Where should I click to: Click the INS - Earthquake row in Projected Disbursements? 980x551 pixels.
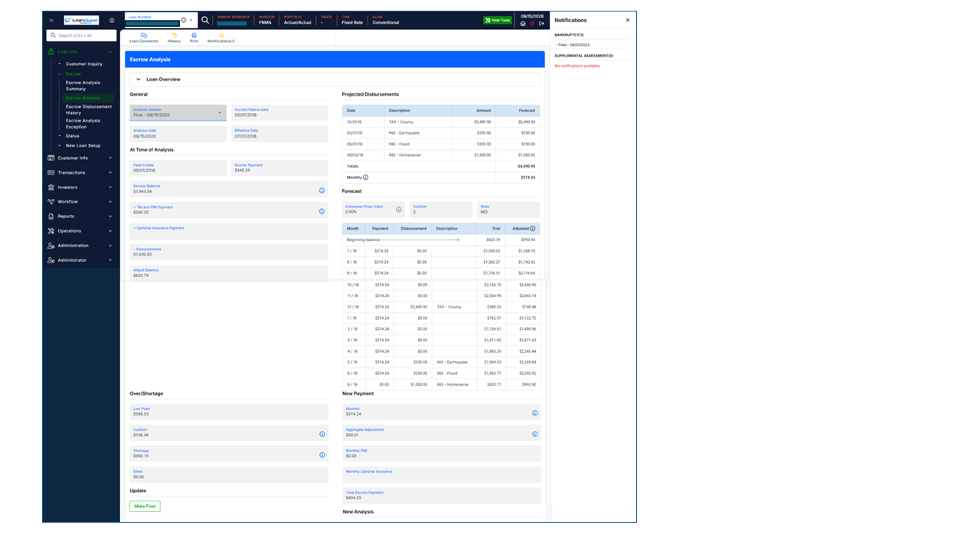pyautogui.click(x=441, y=133)
